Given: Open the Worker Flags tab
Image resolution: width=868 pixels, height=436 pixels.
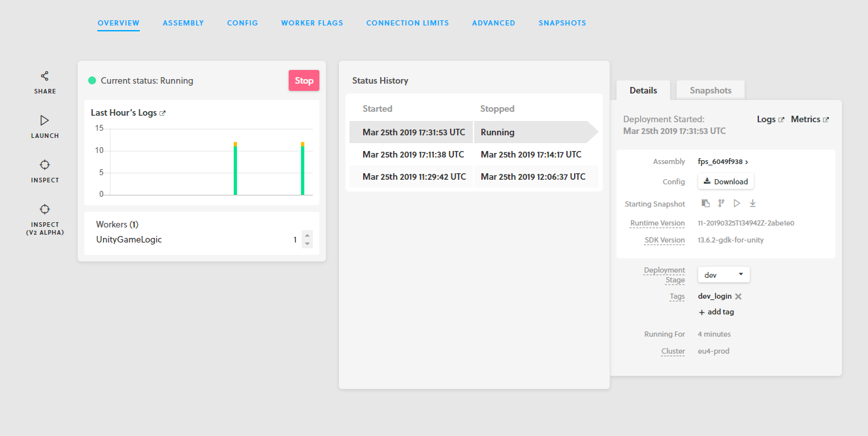Looking at the screenshot, I should [312, 23].
